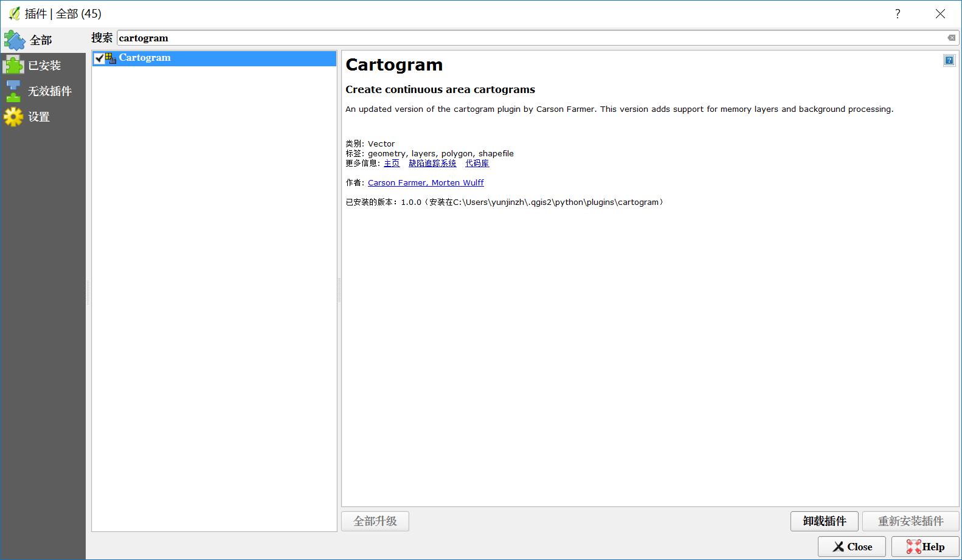The height and width of the screenshot is (560, 962).
Task: Open the 主页 homepage link
Action: (392, 163)
